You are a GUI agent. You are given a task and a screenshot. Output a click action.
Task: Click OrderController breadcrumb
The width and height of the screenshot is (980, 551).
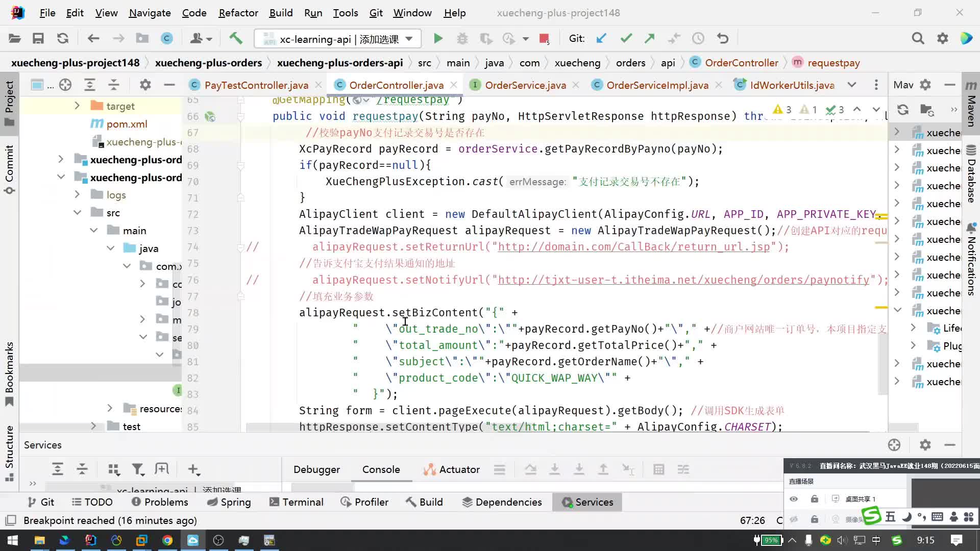[741, 63]
